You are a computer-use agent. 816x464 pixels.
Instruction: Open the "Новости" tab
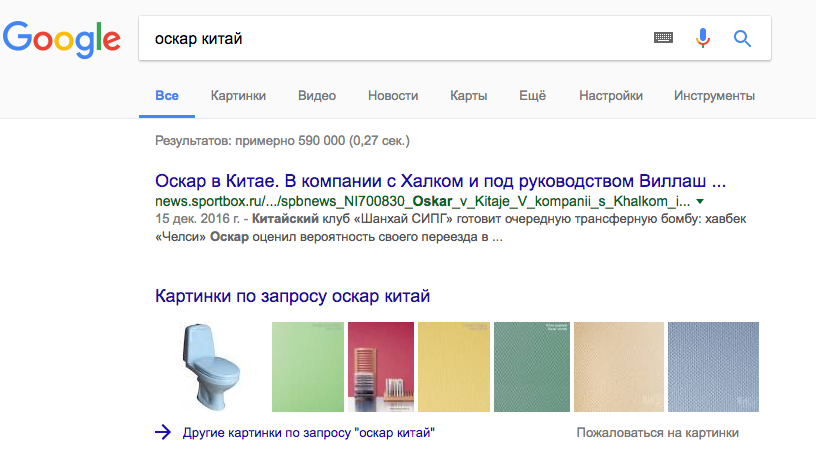393,96
